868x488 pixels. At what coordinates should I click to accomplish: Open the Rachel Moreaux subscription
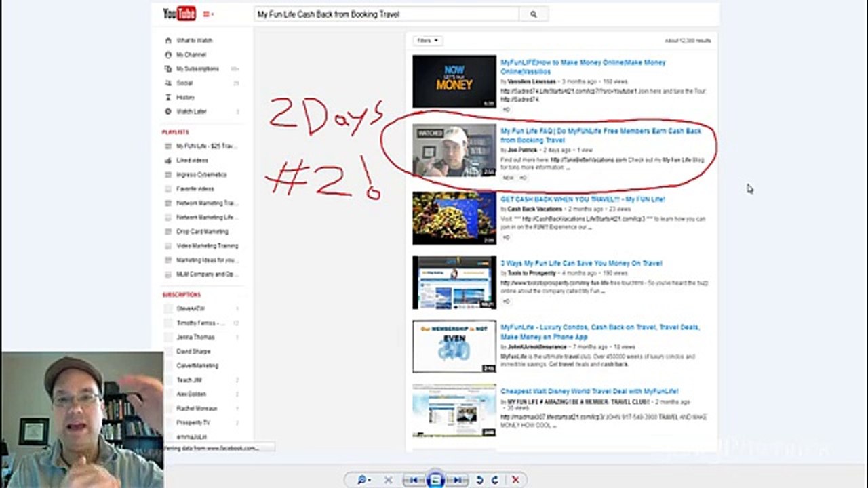tap(197, 409)
